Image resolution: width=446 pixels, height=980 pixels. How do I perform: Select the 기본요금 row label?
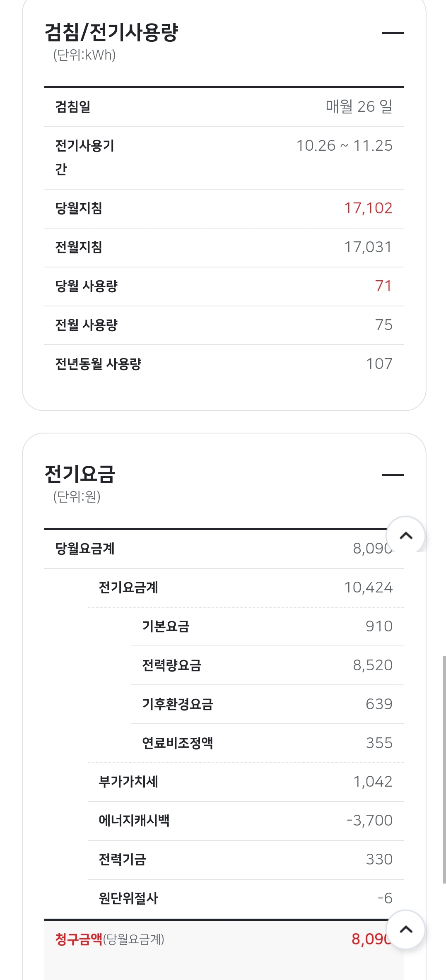166,626
